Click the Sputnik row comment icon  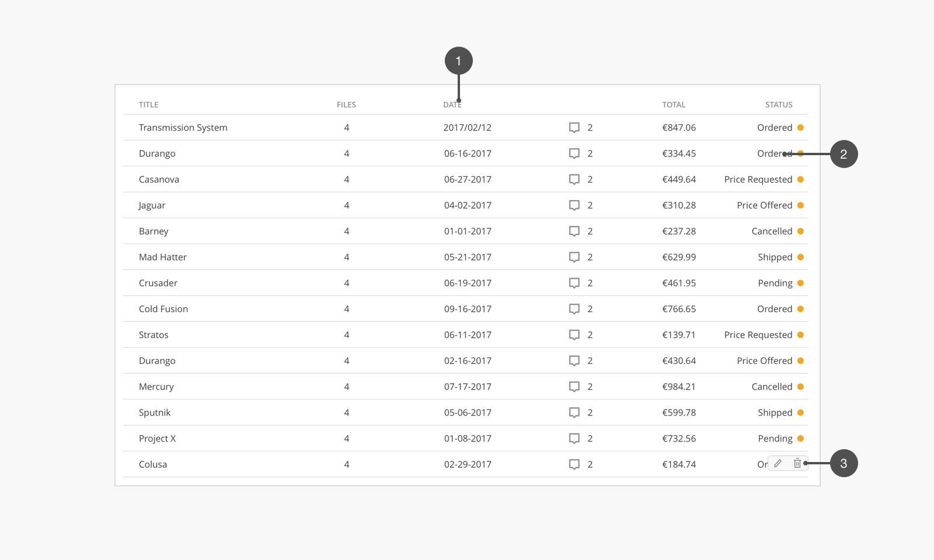coord(574,412)
